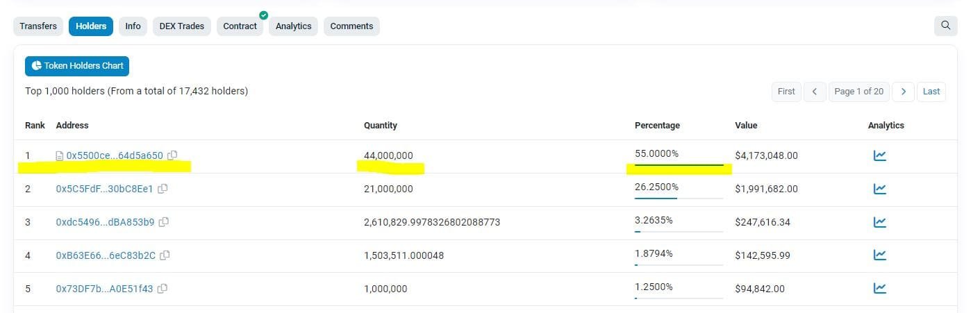This screenshot has width=980, height=313.
Task: Click the Page 1 of 20 indicator
Action: [859, 92]
